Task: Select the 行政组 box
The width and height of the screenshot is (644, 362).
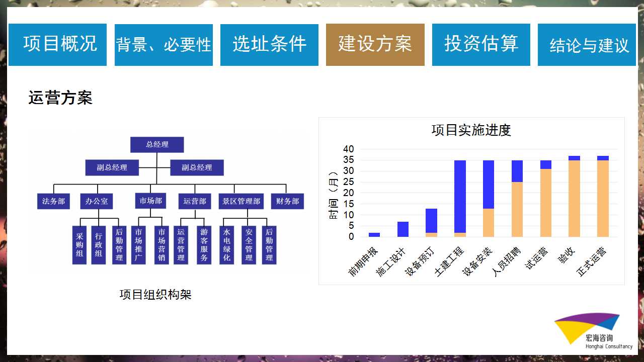Action: point(99,245)
